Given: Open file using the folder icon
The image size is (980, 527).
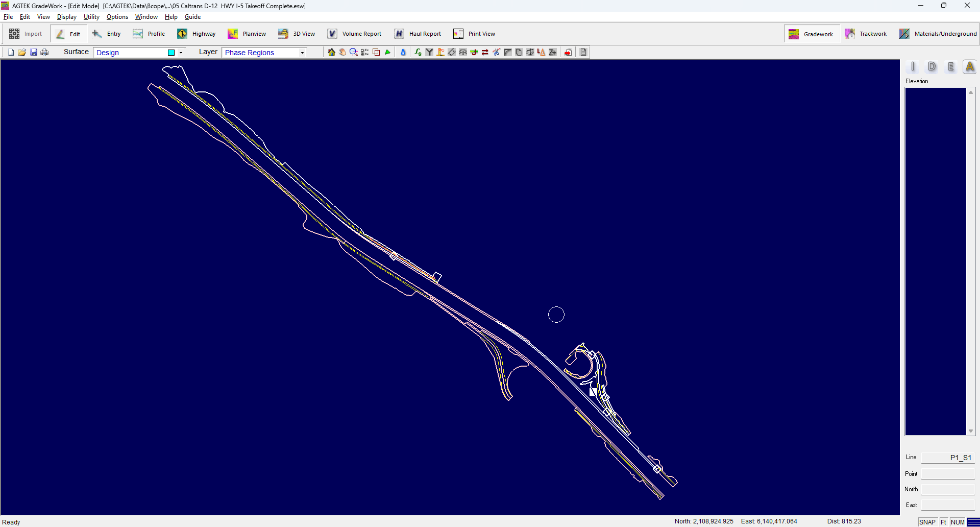Looking at the screenshot, I should (x=22, y=52).
